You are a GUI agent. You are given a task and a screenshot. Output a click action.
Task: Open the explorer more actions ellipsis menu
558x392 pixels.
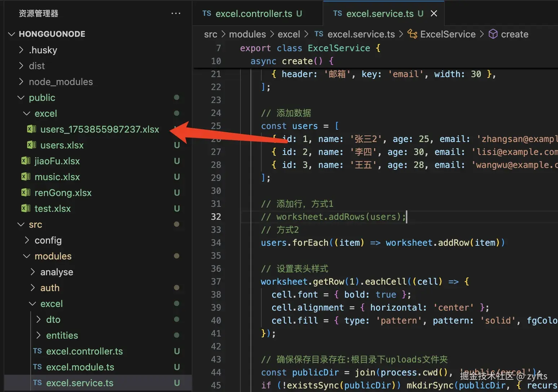pos(176,13)
